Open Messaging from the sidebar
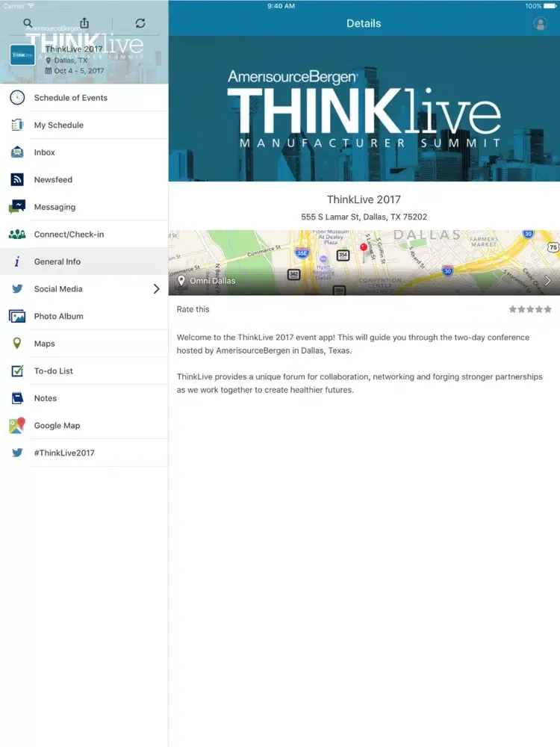Image resolution: width=560 pixels, height=747 pixels. click(x=84, y=207)
